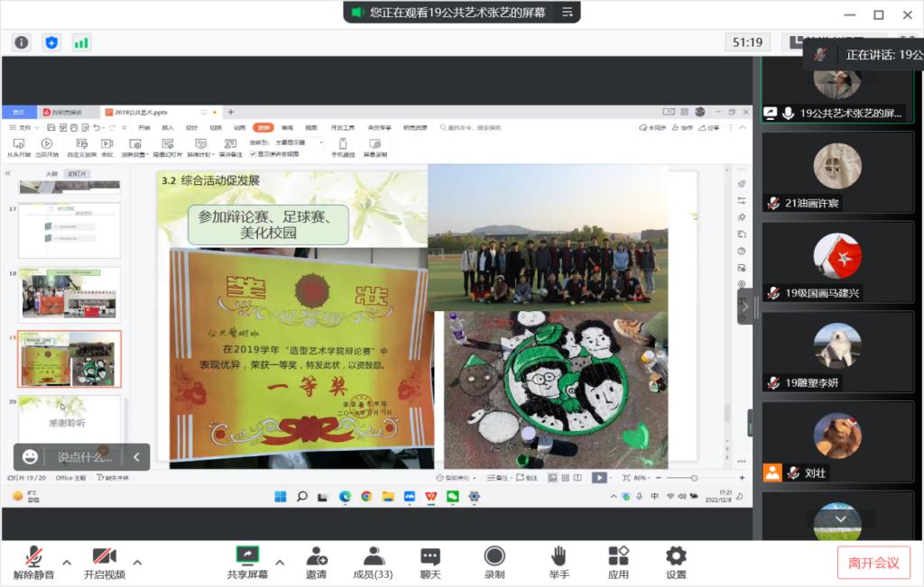924x587 pixels.
Task: Open the 邀请 invite icon
Action: [316, 563]
